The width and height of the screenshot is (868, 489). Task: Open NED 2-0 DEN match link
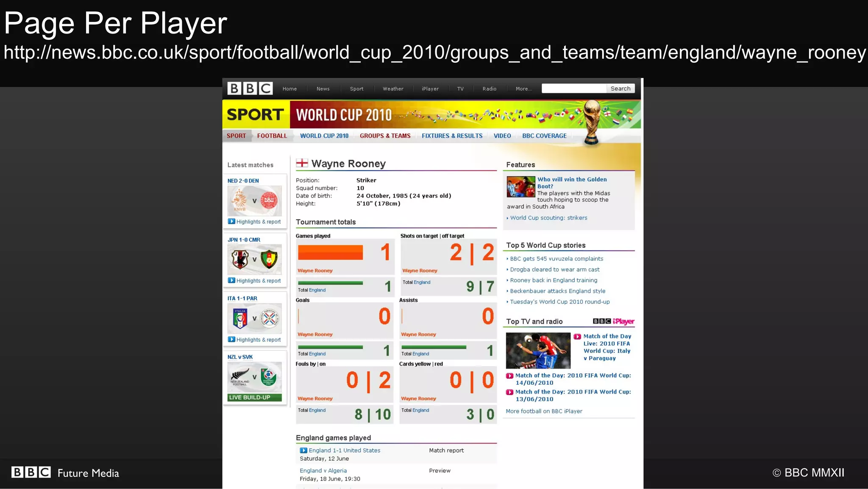243,181
